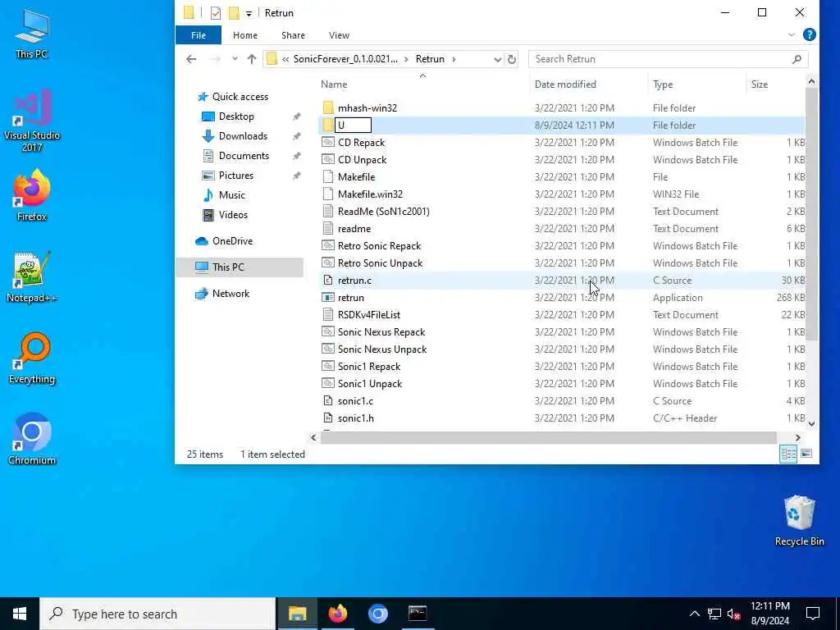Screen dimensions: 840x630
Task: Select the CD Unpack batch file icon
Action: [x=328, y=160]
